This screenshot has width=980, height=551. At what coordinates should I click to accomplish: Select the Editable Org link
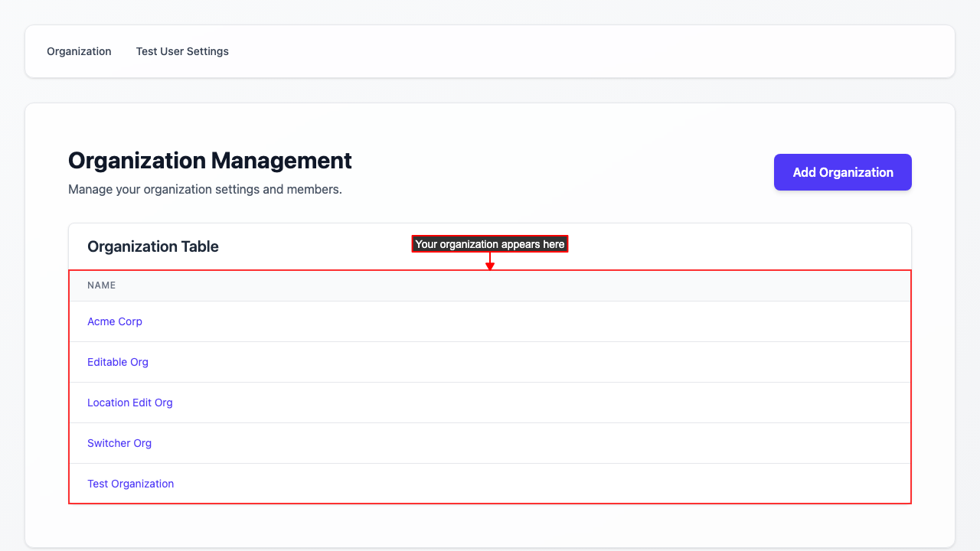click(x=118, y=362)
